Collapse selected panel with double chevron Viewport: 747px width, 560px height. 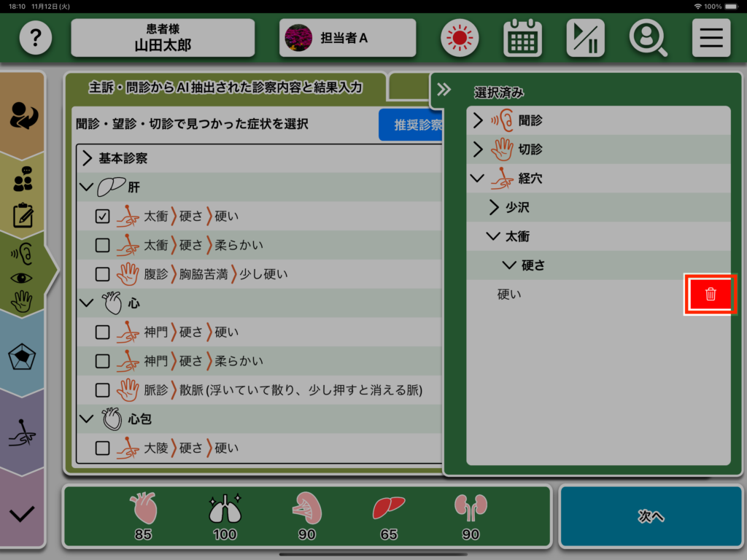click(x=444, y=90)
